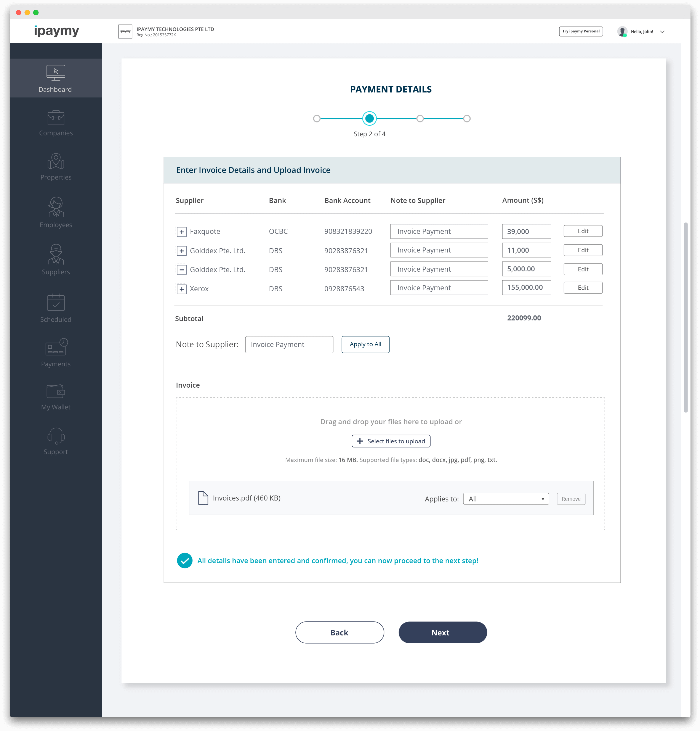The height and width of the screenshot is (731, 700).
Task: Click the Next button
Action: (x=442, y=632)
